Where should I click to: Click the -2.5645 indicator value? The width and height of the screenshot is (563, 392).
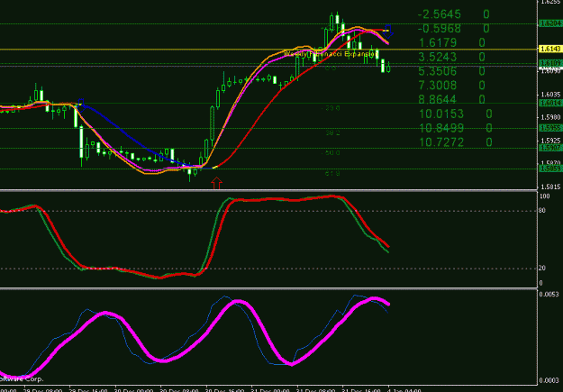[439, 14]
